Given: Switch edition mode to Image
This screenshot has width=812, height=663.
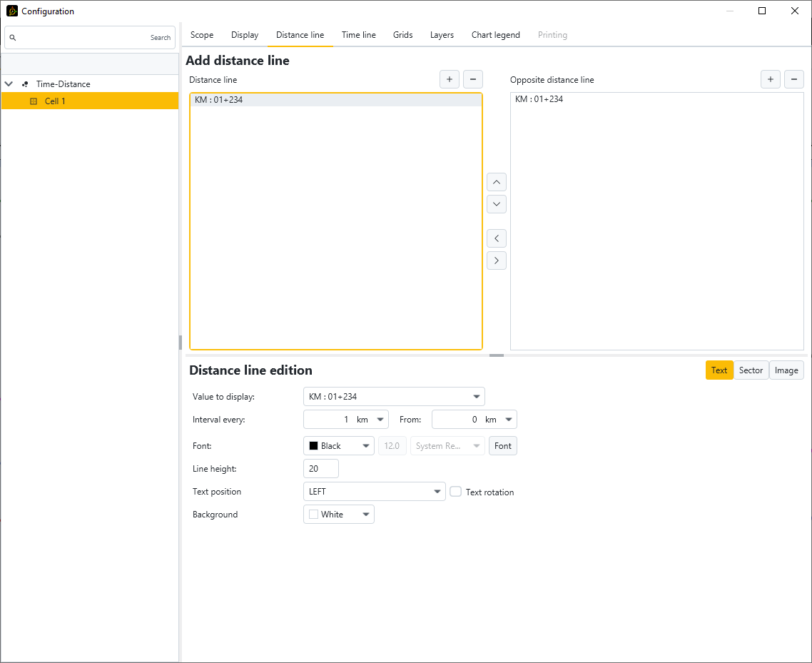Looking at the screenshot, I should pos(786,370).
